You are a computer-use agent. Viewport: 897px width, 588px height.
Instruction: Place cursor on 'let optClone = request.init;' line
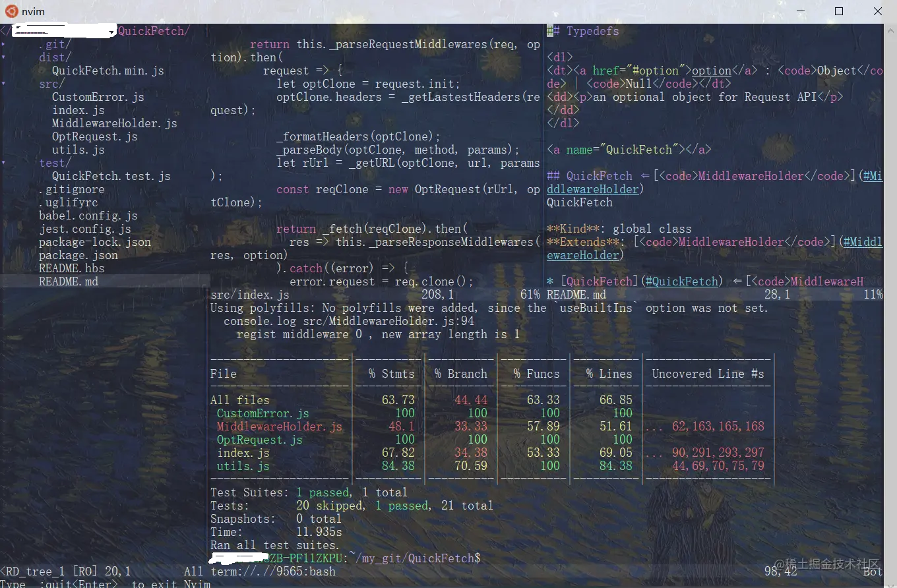(369, 84)
